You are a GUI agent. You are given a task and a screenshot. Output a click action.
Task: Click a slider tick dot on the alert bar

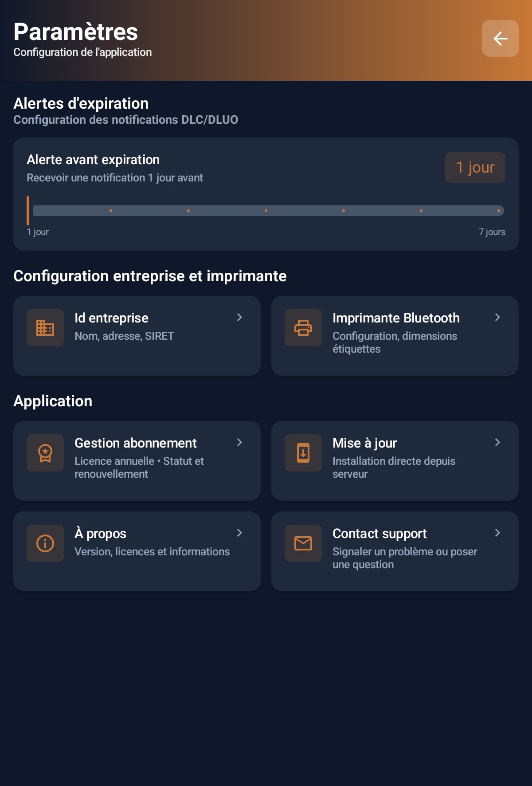266,210
